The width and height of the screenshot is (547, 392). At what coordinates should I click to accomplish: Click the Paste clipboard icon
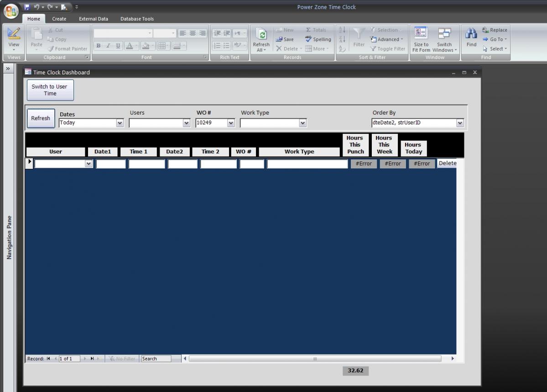36,34
